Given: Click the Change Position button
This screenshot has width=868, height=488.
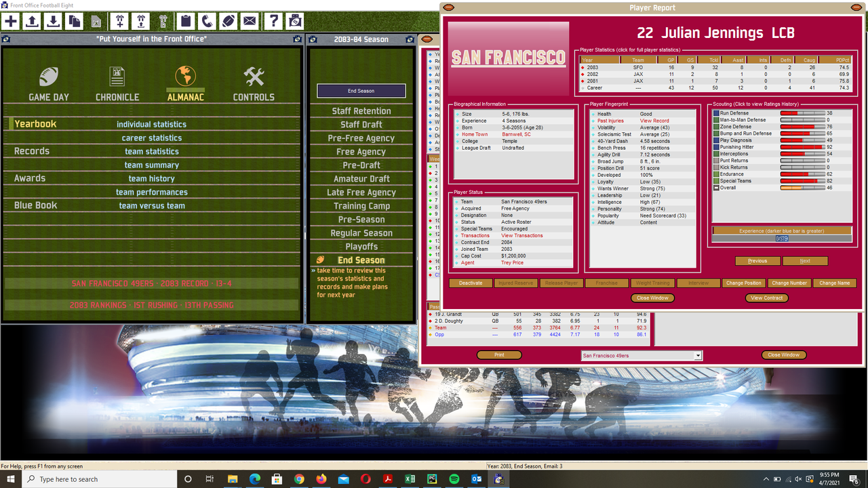Looking at the screenshot, I should tap(744, 283).
